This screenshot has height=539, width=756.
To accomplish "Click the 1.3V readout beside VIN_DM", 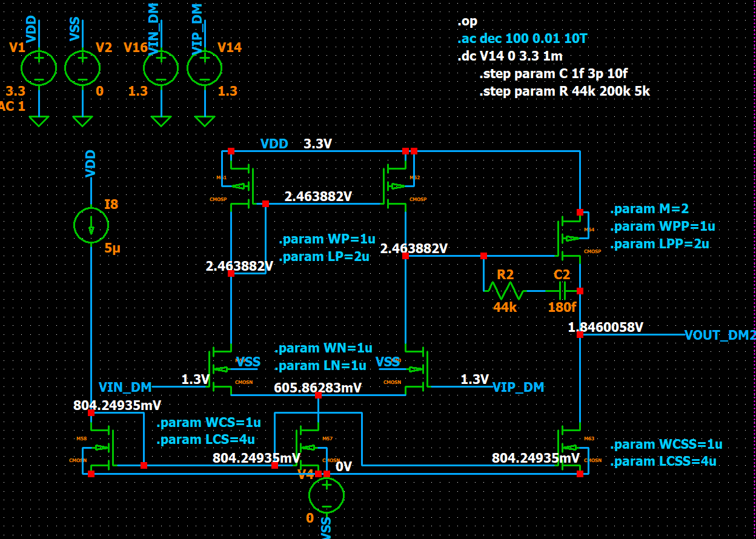I will click(196, 380).
